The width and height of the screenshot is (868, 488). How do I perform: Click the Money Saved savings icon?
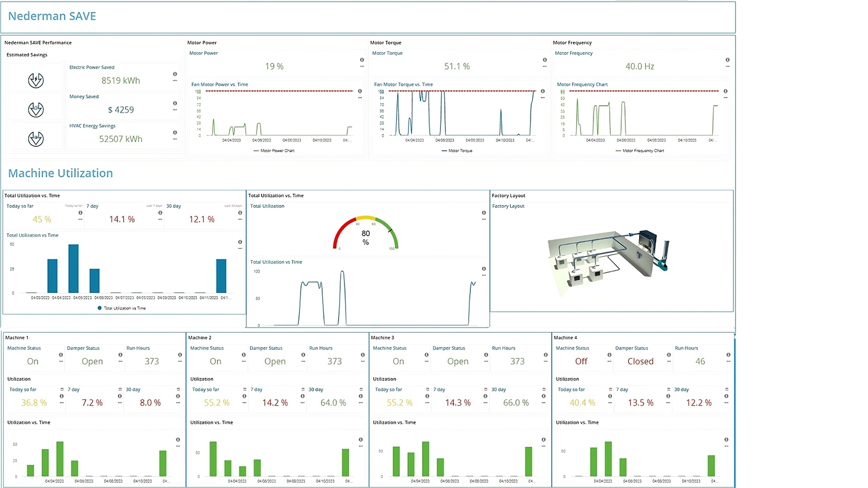click(x=36, y=110)
